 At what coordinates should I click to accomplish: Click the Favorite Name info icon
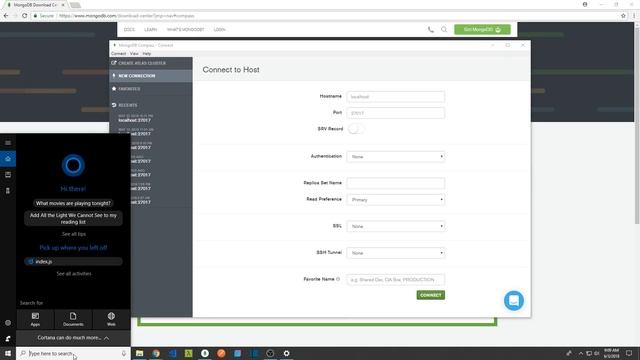point(338,279)
